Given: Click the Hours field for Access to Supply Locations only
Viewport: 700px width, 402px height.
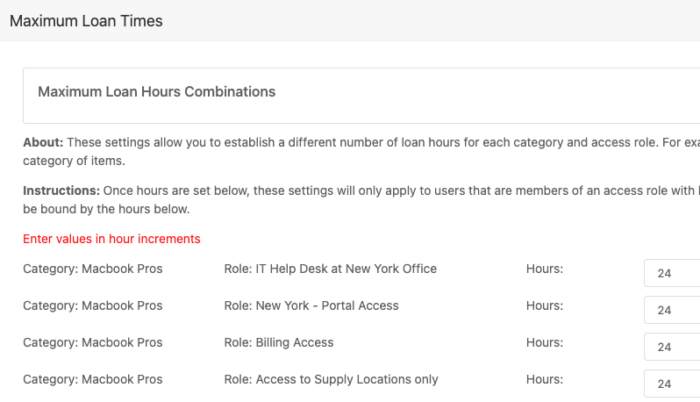Looking at the screenshot, I should click(672, 384).
